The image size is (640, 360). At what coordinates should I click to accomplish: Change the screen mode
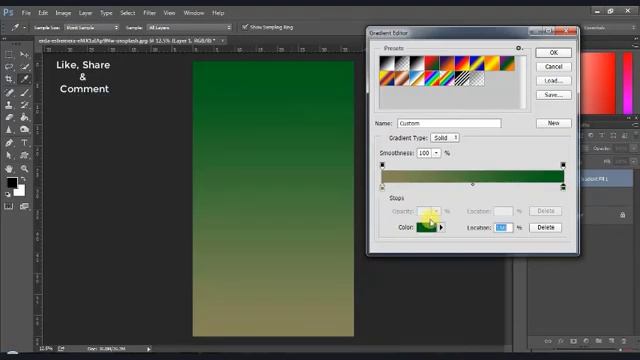tap(24, 207)
